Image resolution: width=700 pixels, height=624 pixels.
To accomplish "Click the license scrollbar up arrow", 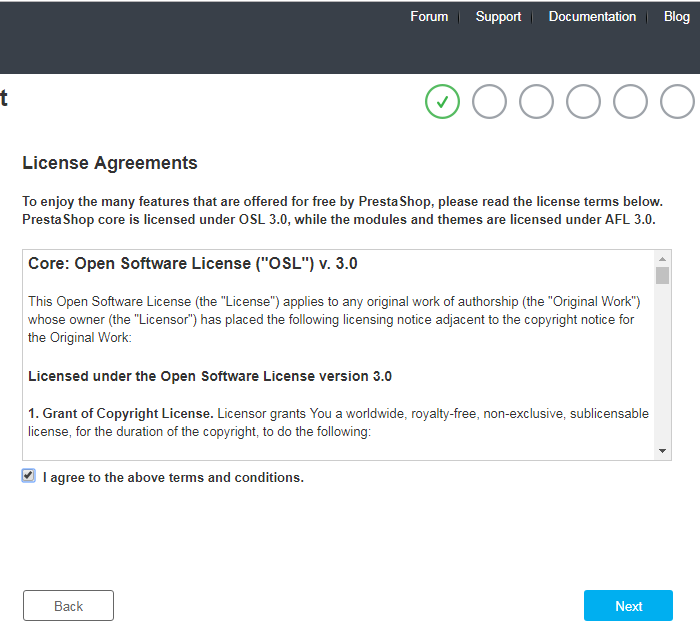I will click(662, 259).
